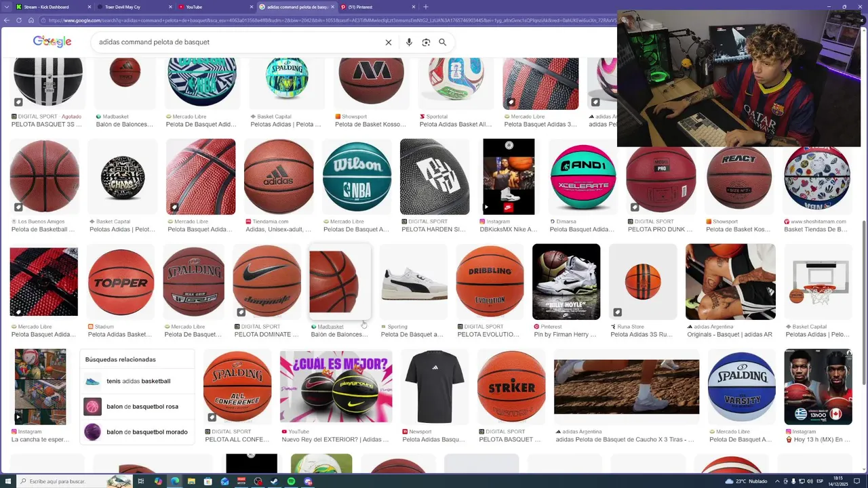Screen dimensions: 868x488
Task: Open Discord from the taskbar
Action: point(308,481)
